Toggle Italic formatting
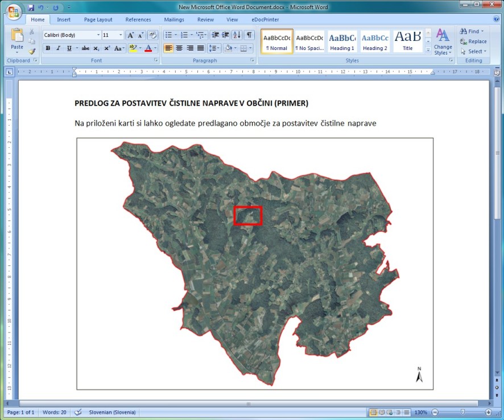This screenshot has width=504, height=420. pyautogui.click(x=58, y=48)
